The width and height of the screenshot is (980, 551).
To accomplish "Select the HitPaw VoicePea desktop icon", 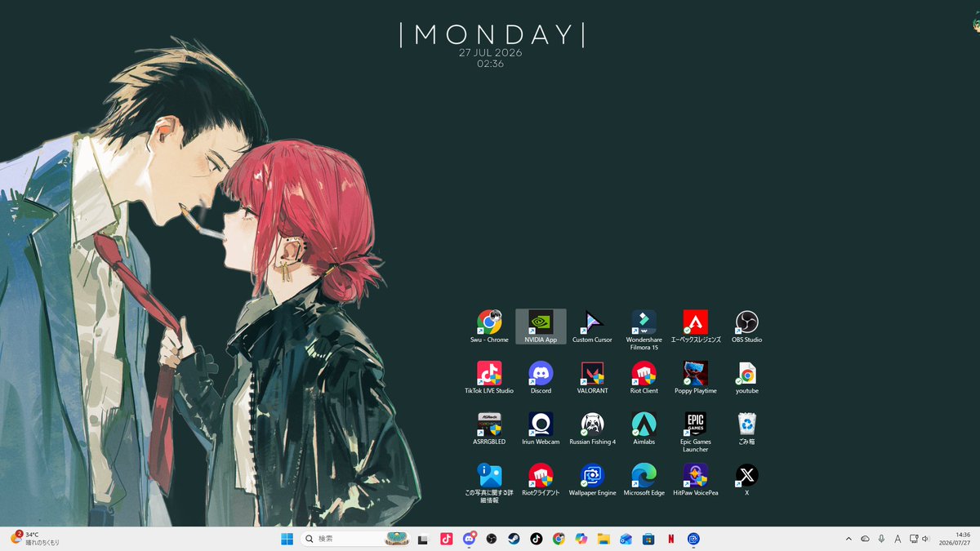I will tap(696, 480).
